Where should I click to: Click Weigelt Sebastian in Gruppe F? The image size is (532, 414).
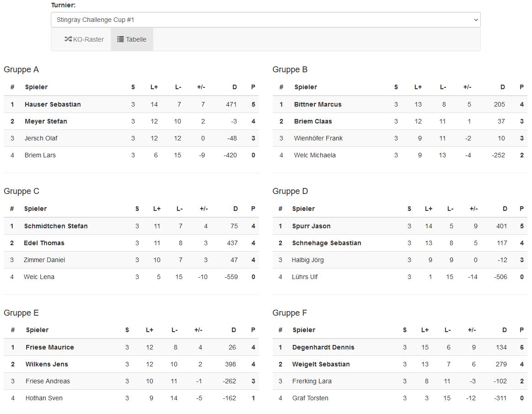[x=321, y=364]
